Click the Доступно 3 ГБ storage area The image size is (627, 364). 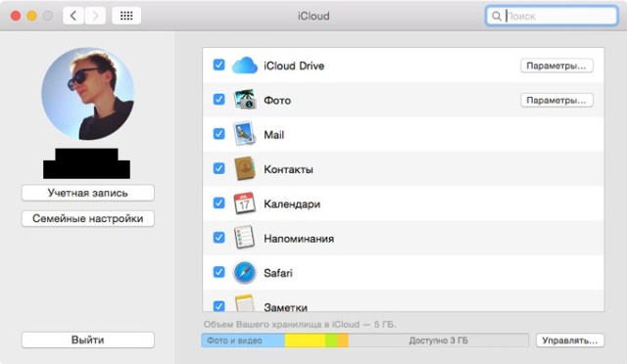pyautogui.click(x=438, y=341)
